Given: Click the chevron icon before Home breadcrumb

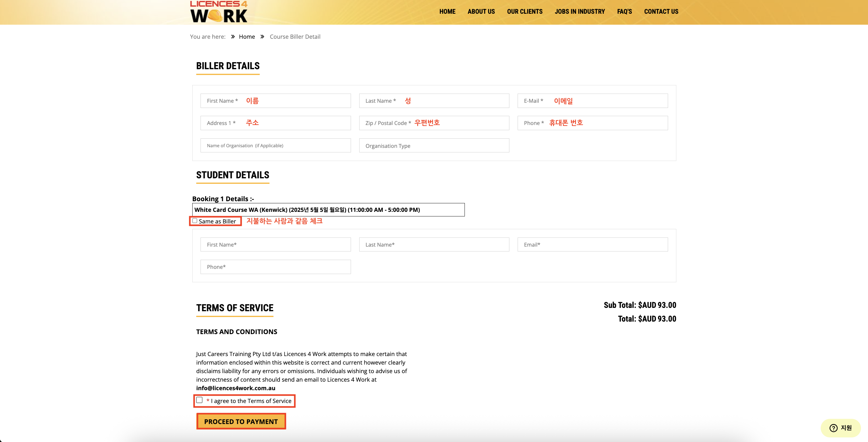Looking at the screenshot, I should pos(233,37).
